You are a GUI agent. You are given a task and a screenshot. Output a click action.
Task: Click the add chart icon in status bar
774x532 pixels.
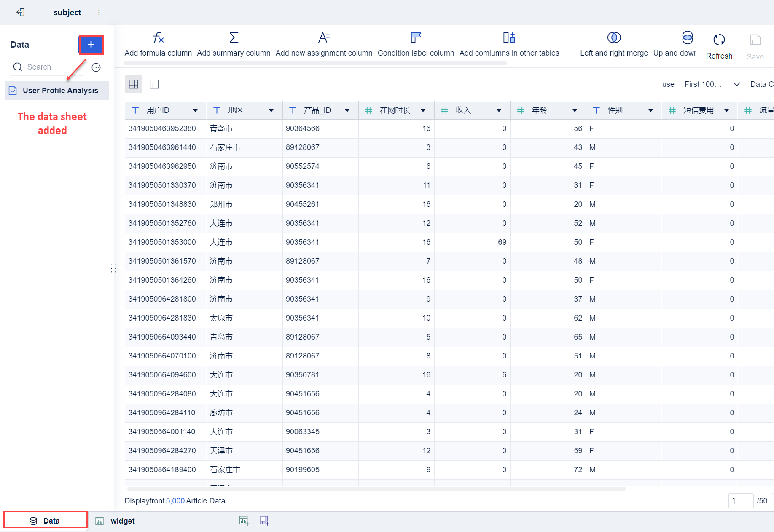(x=244, y=520)
